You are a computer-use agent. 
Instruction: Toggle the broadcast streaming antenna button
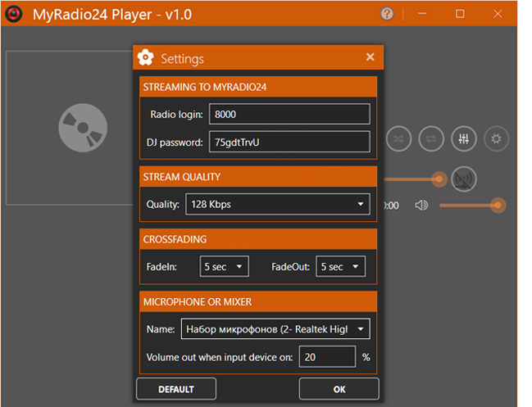tap(465, 179)
